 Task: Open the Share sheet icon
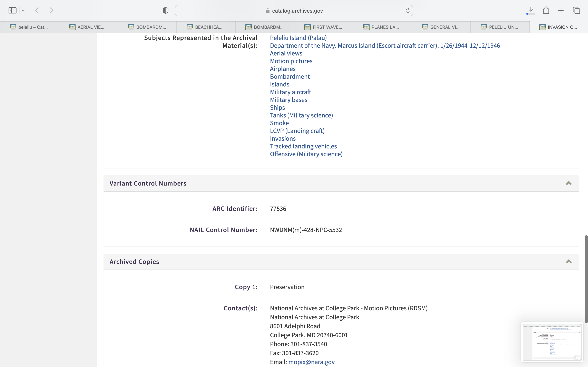click(546, 10)
